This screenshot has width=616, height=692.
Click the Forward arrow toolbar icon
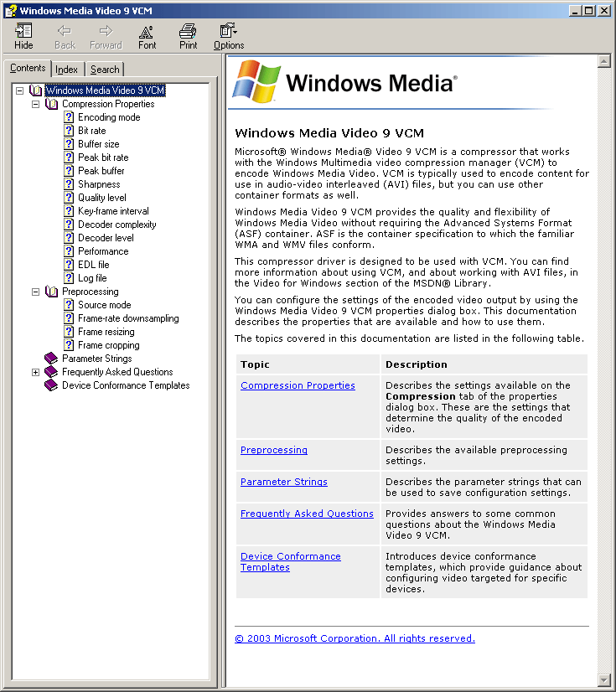point(106,30)
